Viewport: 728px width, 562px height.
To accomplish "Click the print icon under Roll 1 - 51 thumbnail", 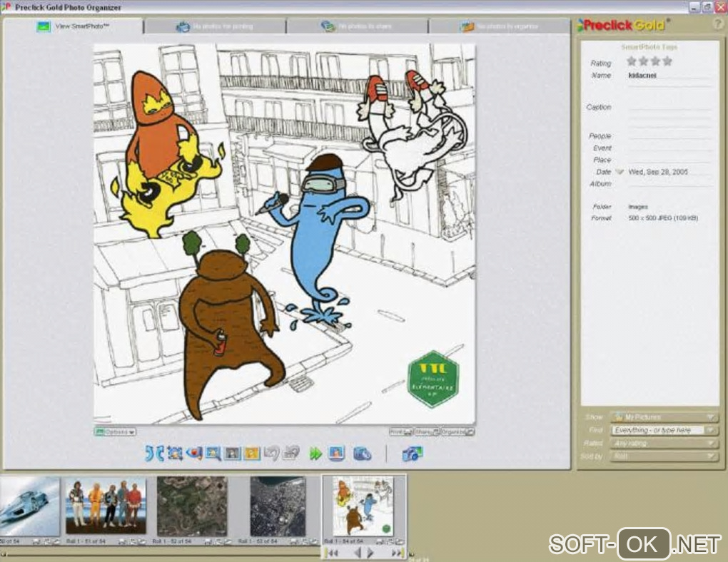I will click(123, 541).
